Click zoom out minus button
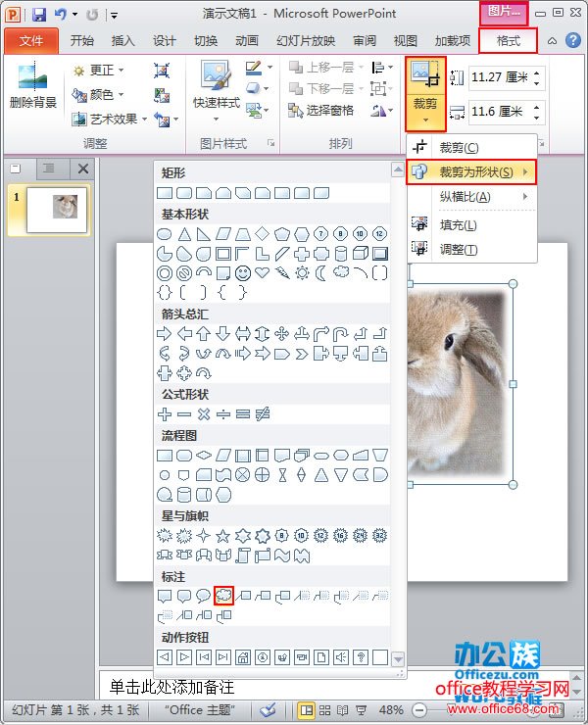This screenshot has width=588, height=725. click(419, 709)
